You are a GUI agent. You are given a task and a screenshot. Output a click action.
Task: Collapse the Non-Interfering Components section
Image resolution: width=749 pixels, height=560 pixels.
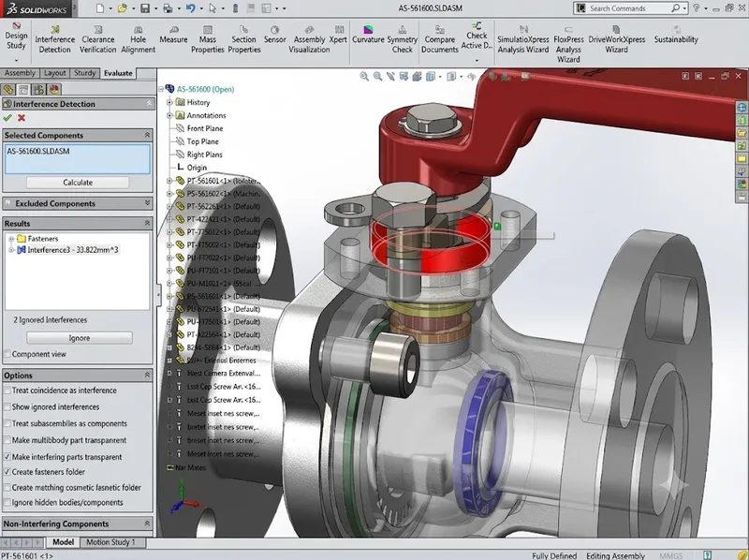[x=147, y=523]
